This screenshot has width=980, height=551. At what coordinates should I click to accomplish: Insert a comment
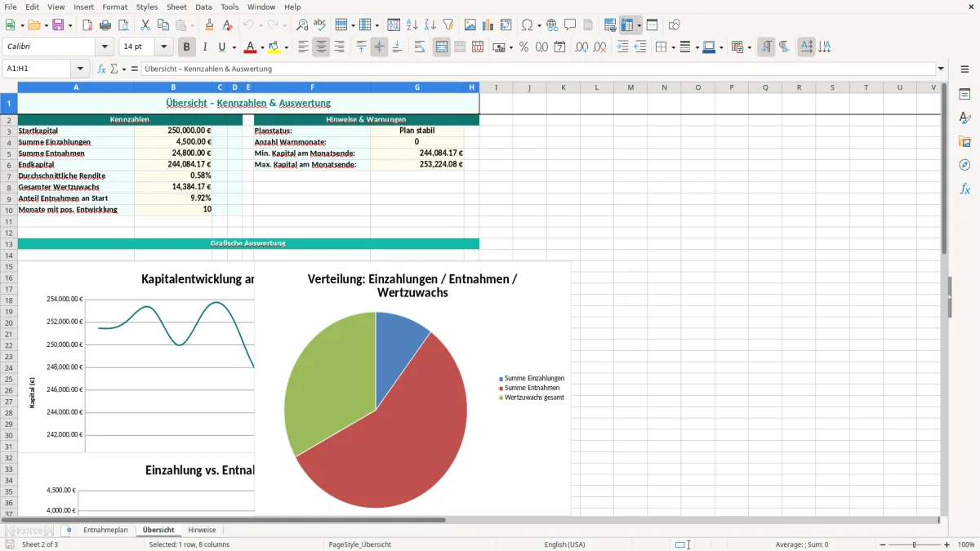[570, 25]
